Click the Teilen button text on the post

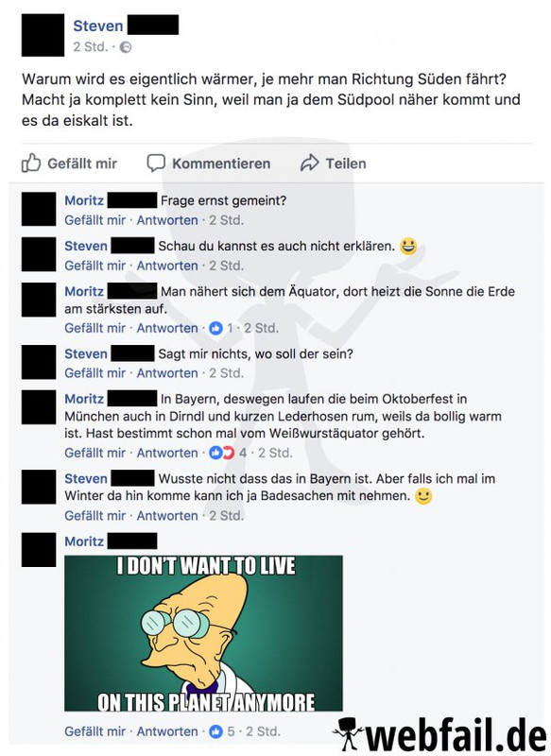(x=346, y=163)
